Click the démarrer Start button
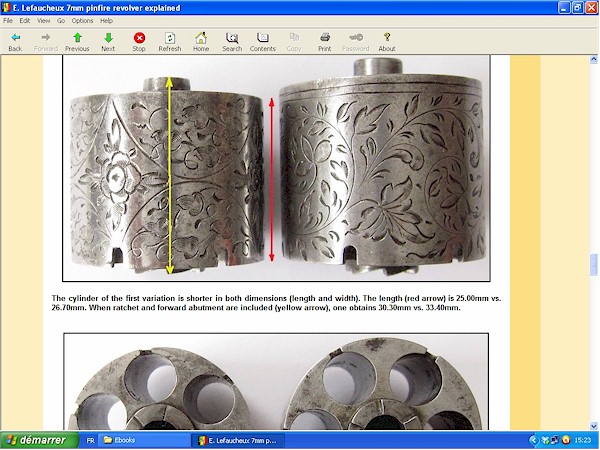This screenshot has height=450, width=600. pyautogui.click(x=39, y=440)
